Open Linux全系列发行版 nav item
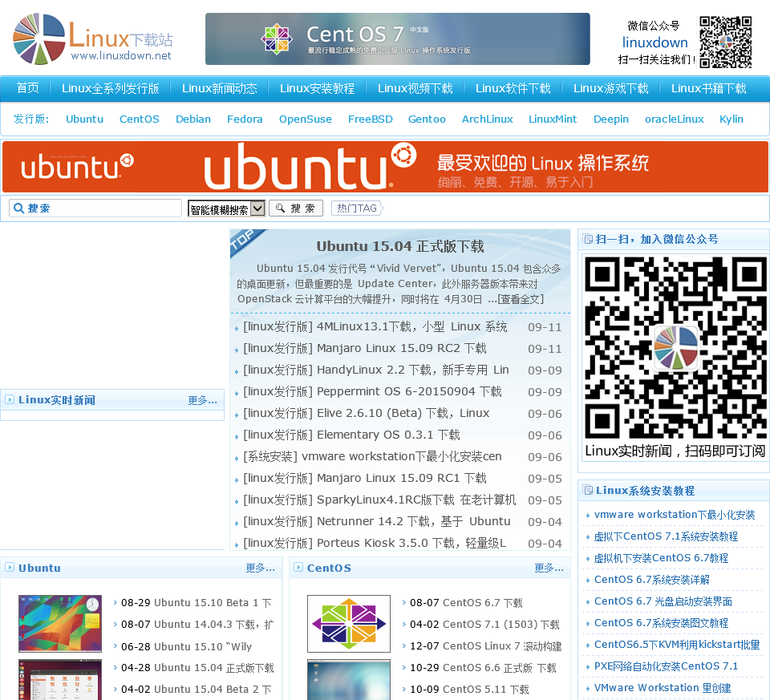 coord(111,88)
